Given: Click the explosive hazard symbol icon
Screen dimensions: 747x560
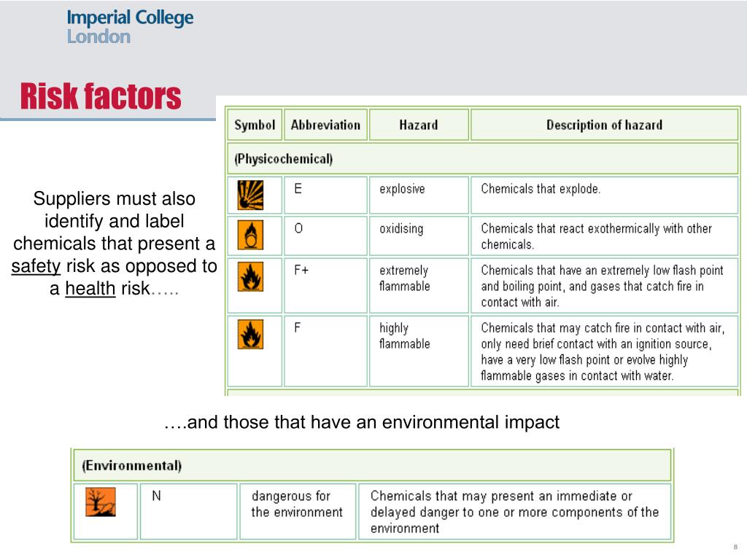Looking at the screenshot, I should click(x=250, y=195).
